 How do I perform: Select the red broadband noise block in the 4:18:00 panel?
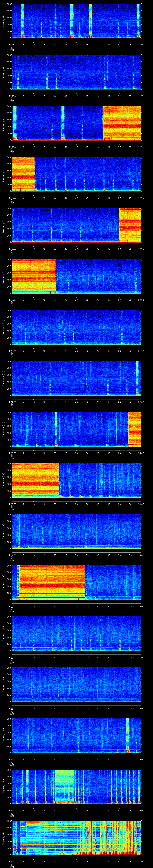130,225
